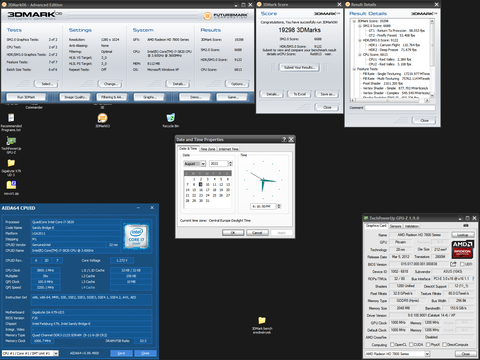This screenshot has width=480, height=360.
Task: Open the CPU core selector dropdown in AIDA64
Action: tap(56, 353)
